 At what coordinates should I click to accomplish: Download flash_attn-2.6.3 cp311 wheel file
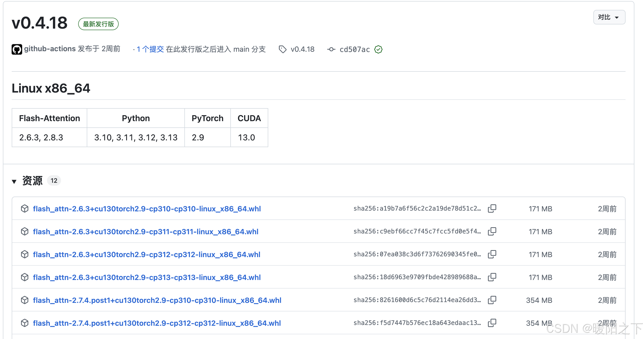point(145,232)
